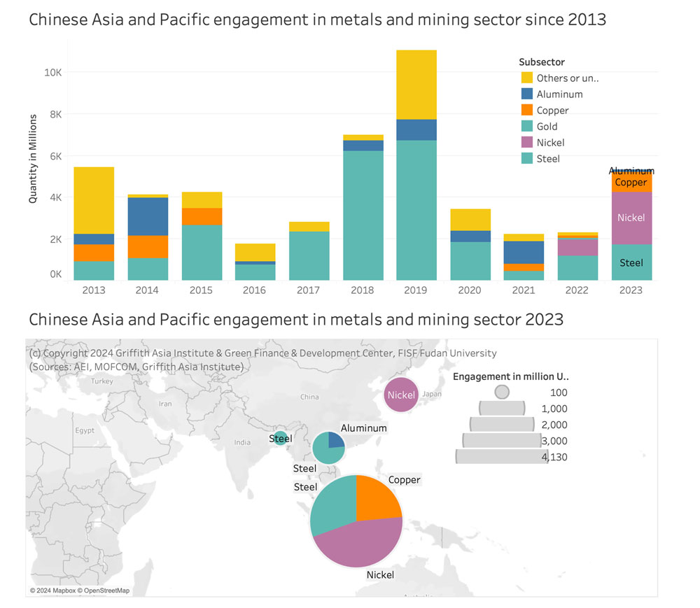Select the Copper segment in the 2023 bar
The height and width of the screenshot is (608, 700).
631,183
